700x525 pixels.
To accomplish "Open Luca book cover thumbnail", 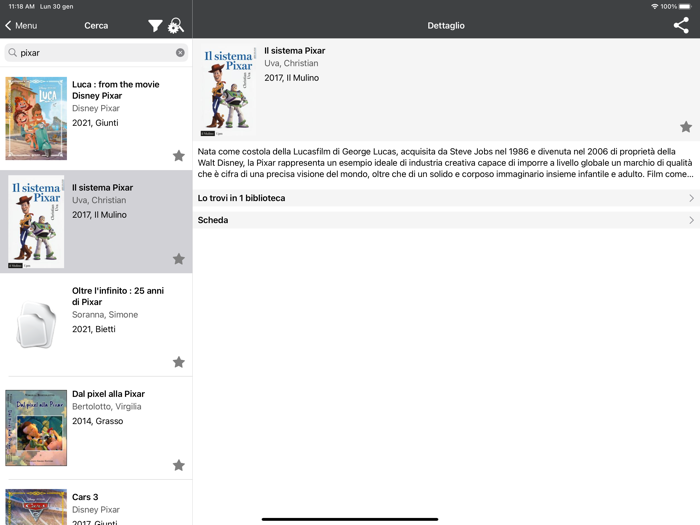I will pyautogui.click(x=36, y=118).
